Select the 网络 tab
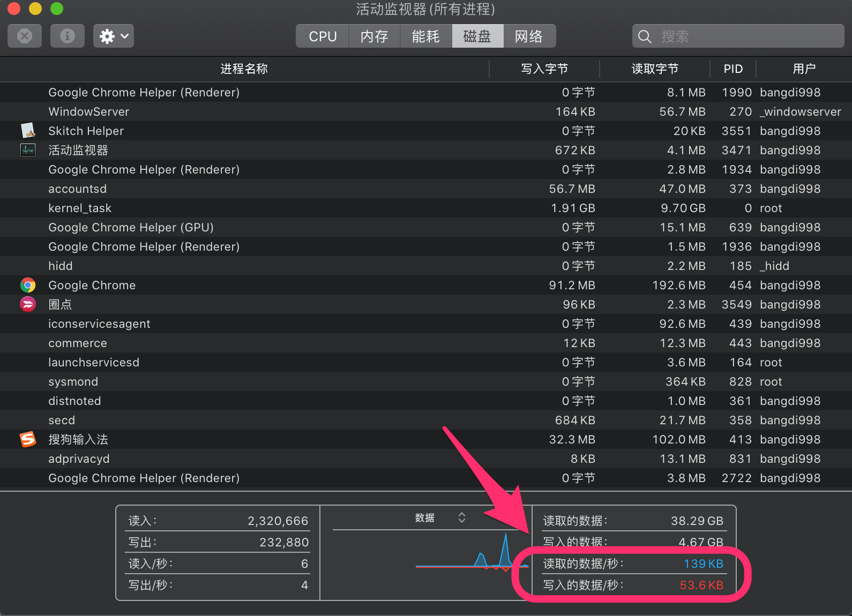The image size is (852, 616). coord(529,36)
